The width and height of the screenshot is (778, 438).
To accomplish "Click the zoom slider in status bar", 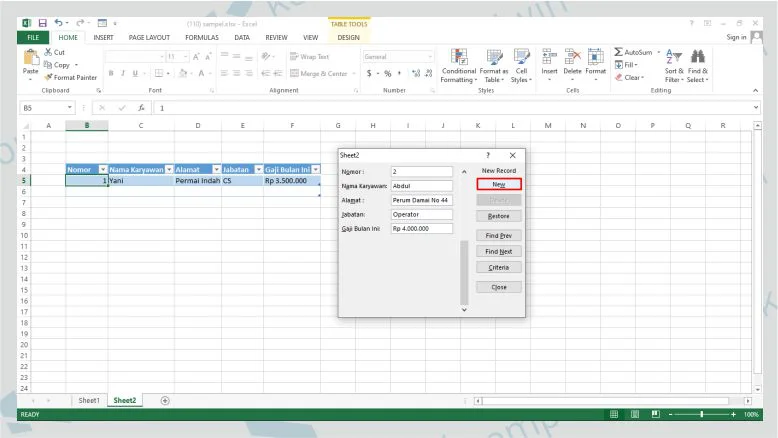I will point(702,414).
